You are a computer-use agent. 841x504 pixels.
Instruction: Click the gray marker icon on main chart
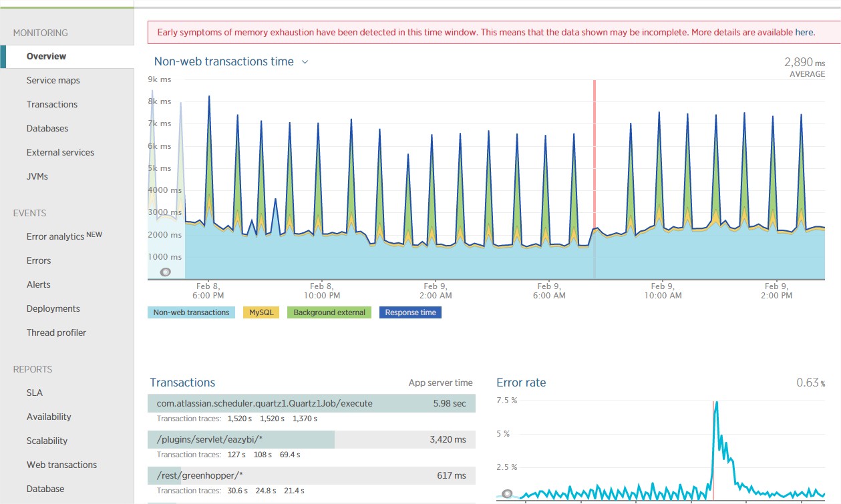pyautogui.click(x=166, y=272)
